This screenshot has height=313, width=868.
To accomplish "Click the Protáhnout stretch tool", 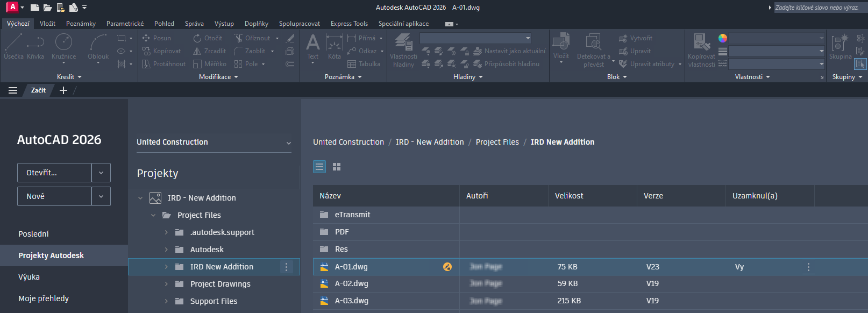I will pos(163,64).
